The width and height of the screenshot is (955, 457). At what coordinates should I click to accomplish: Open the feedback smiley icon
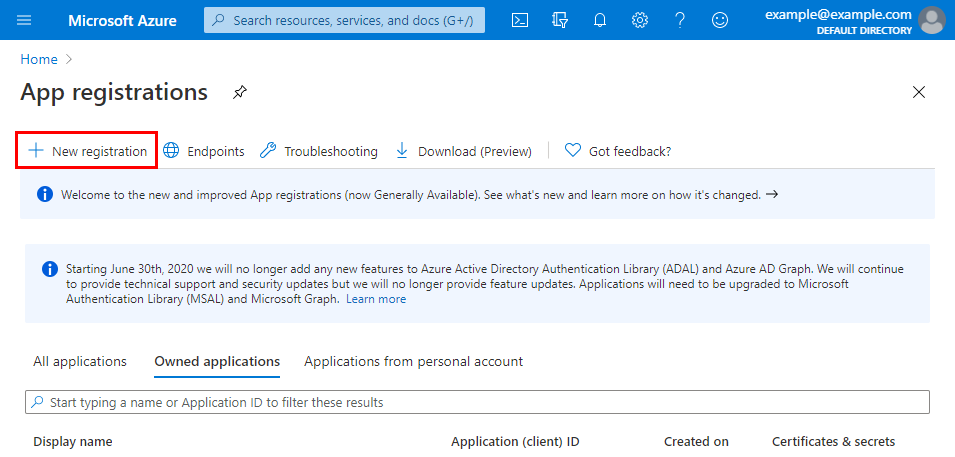(720, 20)
